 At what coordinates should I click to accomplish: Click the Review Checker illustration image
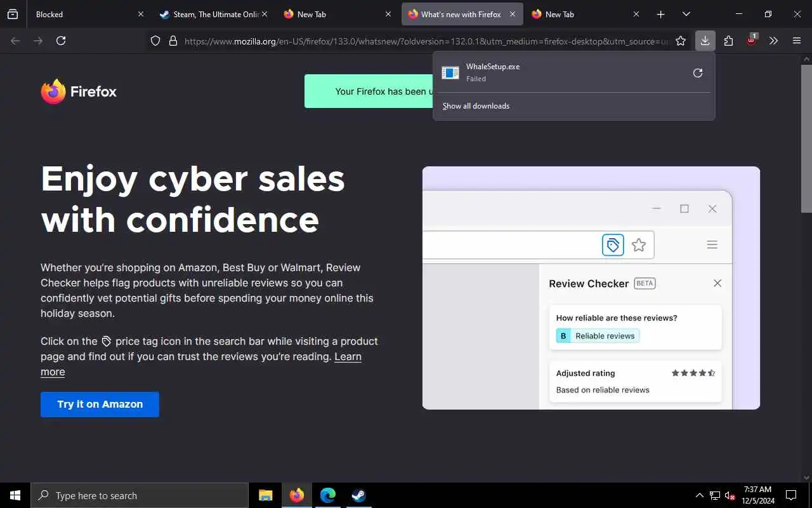(x=591, y=288)
